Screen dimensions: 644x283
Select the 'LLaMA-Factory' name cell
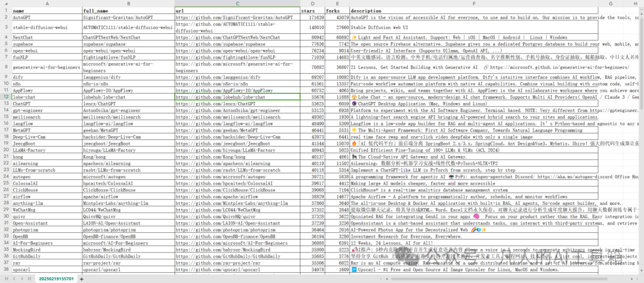[47, 150]
